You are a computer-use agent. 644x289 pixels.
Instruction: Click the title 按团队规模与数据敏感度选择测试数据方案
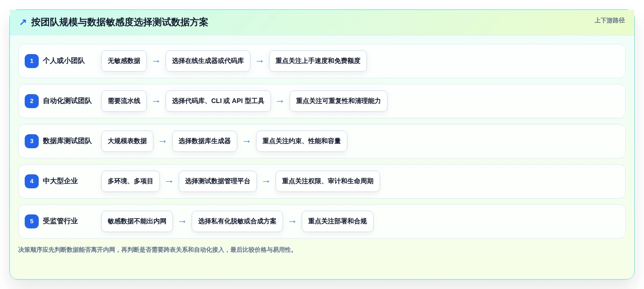[119, 22]
